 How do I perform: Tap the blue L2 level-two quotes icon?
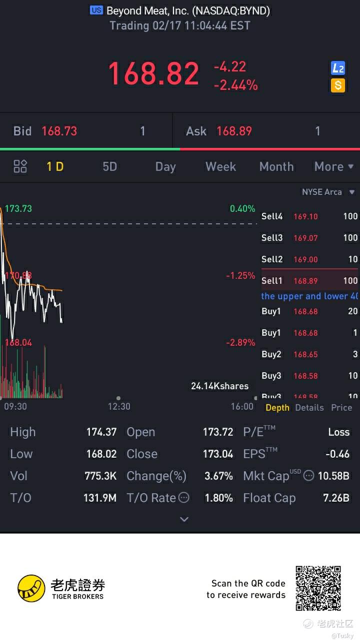[338, 68]
